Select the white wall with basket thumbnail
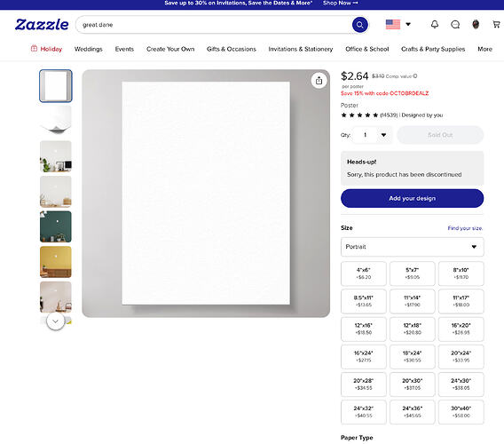The width and height of the screenshot is (504, 444). tap(56, 192)
